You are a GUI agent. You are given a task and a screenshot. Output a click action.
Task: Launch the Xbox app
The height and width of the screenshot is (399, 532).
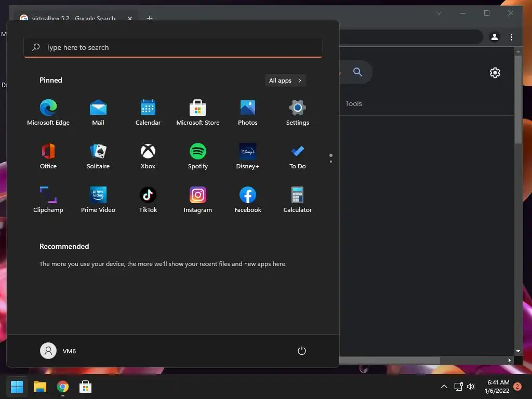point(148,156)
